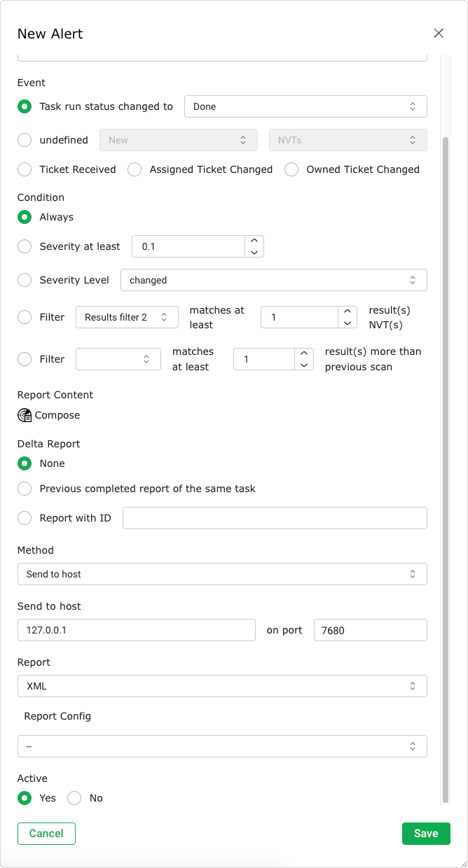
Task: Click the port number field showing 7680
Action: 370,630
